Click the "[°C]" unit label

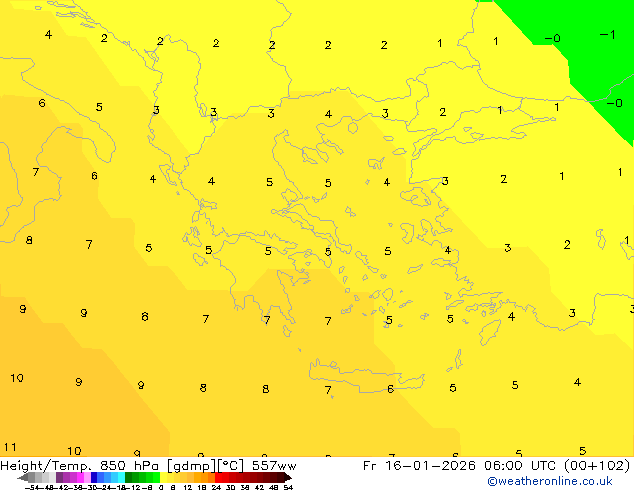pos(230,466)
